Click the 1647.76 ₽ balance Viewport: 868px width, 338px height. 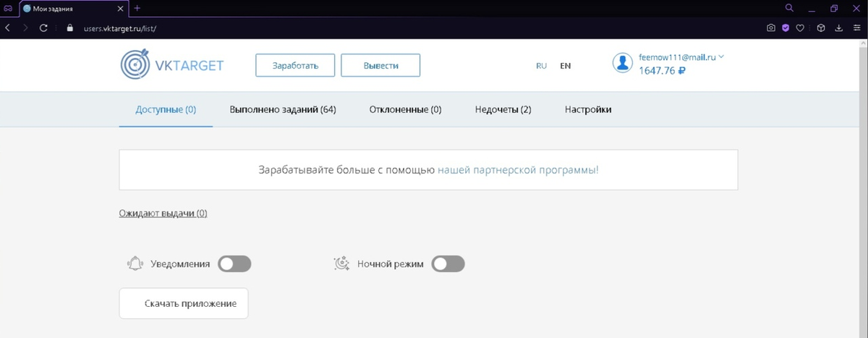coord(662,71)
